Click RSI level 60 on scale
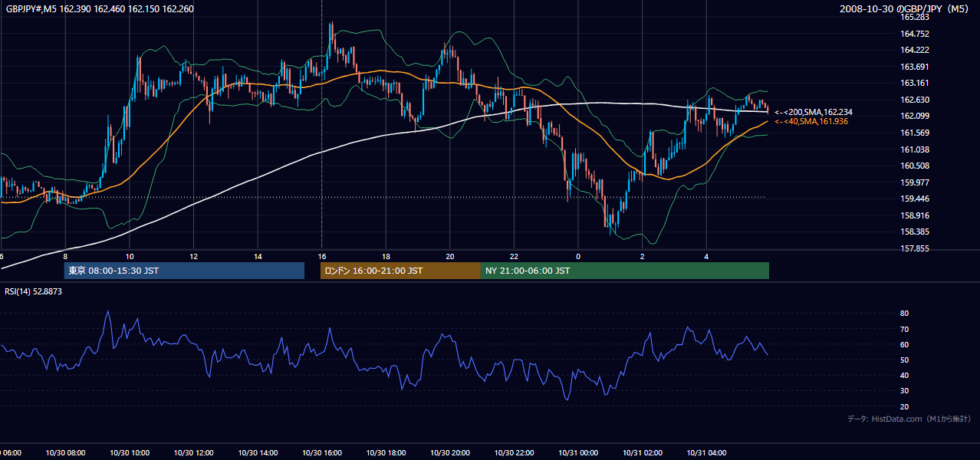 pos(905,344)
